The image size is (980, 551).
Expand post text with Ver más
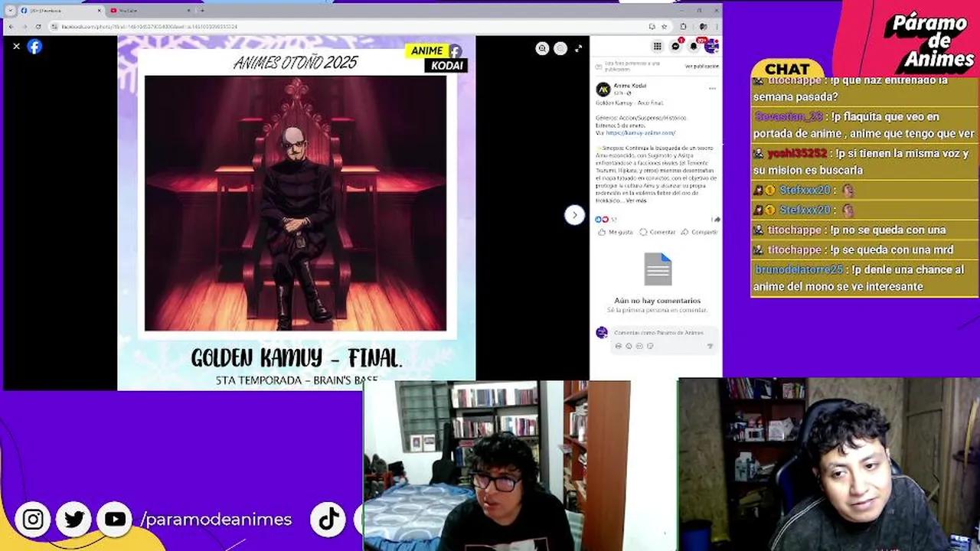point(636,201)
